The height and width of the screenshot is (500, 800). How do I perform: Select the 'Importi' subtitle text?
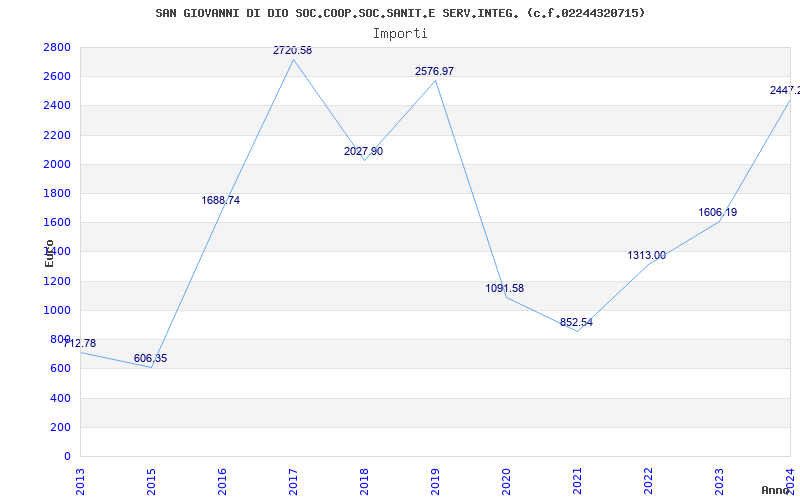click(400, 34)
